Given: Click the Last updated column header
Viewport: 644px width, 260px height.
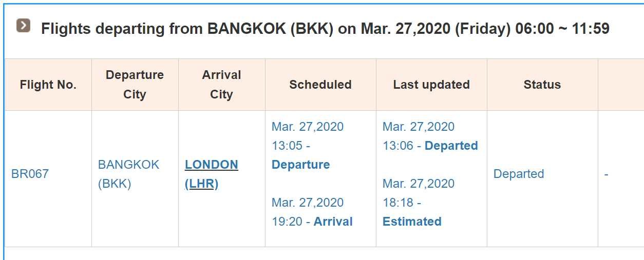Looking at the screenshot, I should [x=431, y=85].
